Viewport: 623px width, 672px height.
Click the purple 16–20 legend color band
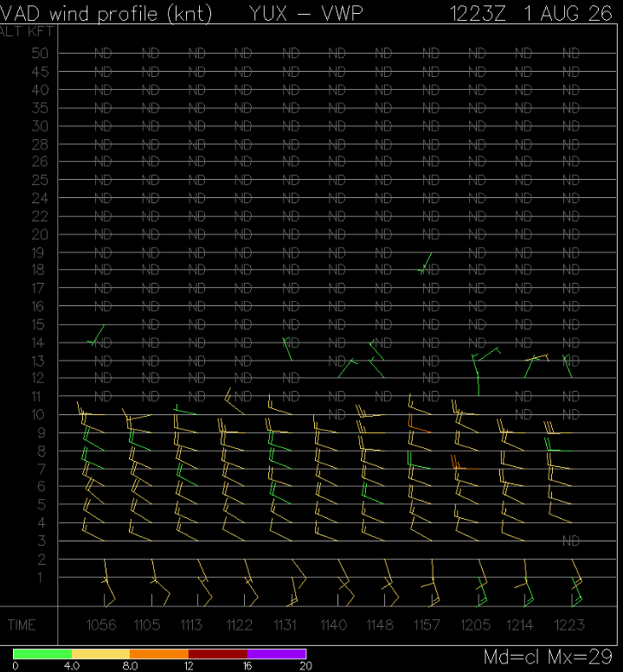[277, 654]
